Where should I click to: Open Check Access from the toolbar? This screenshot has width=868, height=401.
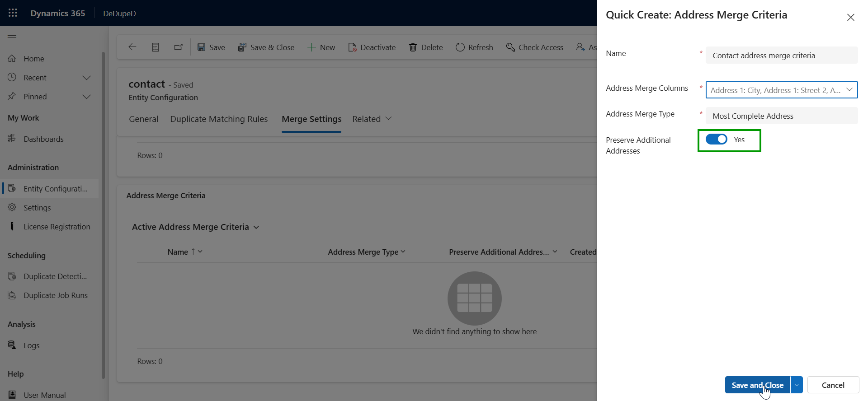coord(535,47)
